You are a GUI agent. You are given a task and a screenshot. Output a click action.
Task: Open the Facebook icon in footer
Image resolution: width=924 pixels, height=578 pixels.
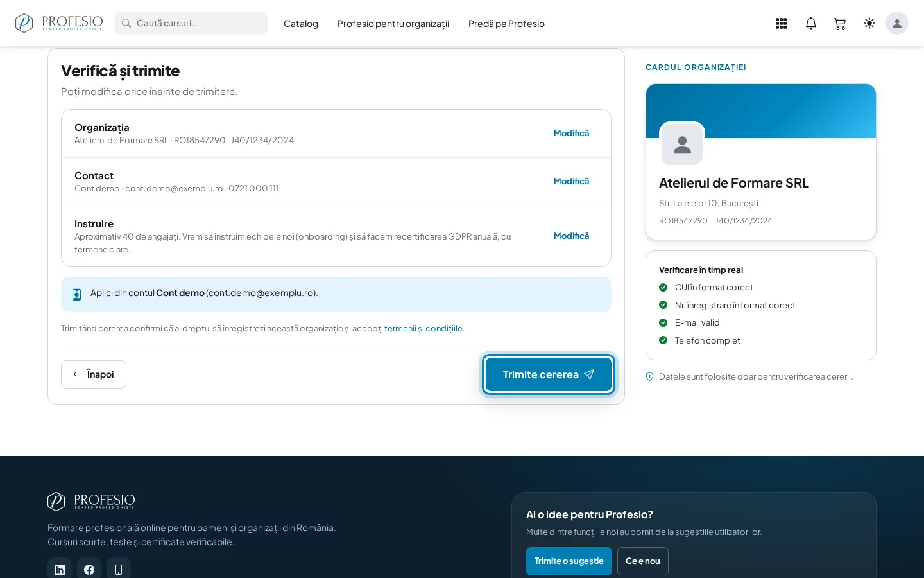pos(89,569)
